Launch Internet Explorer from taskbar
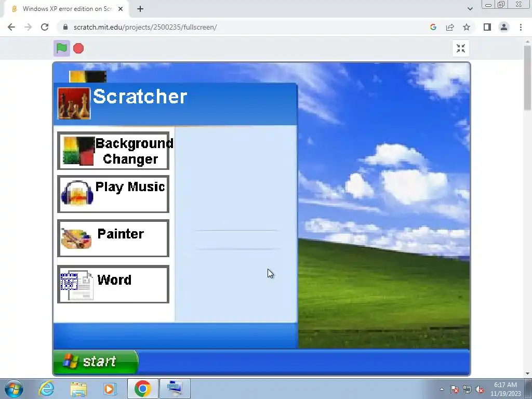Screen dimensions: 532x399 pyautogui.click(x=46, y=389)
